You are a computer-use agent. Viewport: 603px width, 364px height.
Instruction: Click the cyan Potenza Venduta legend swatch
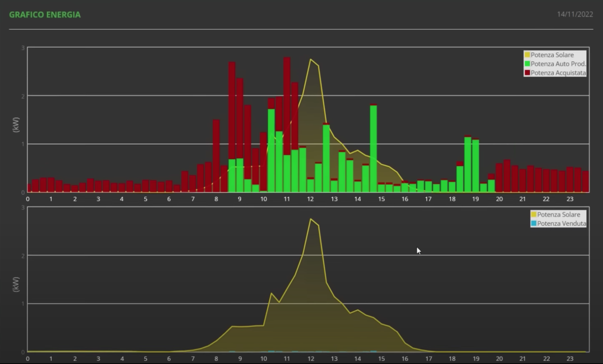[x=534, y=223]
